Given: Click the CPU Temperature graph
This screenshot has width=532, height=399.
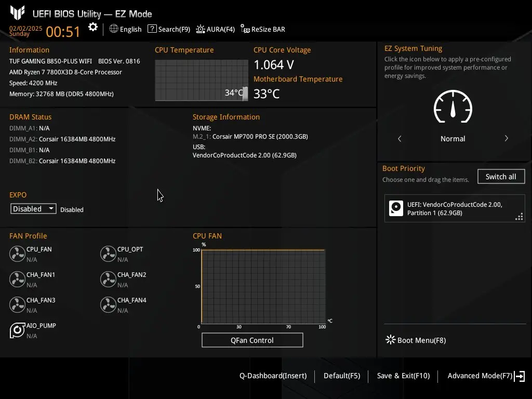Looking at the screenshot, I should [202, 80].
